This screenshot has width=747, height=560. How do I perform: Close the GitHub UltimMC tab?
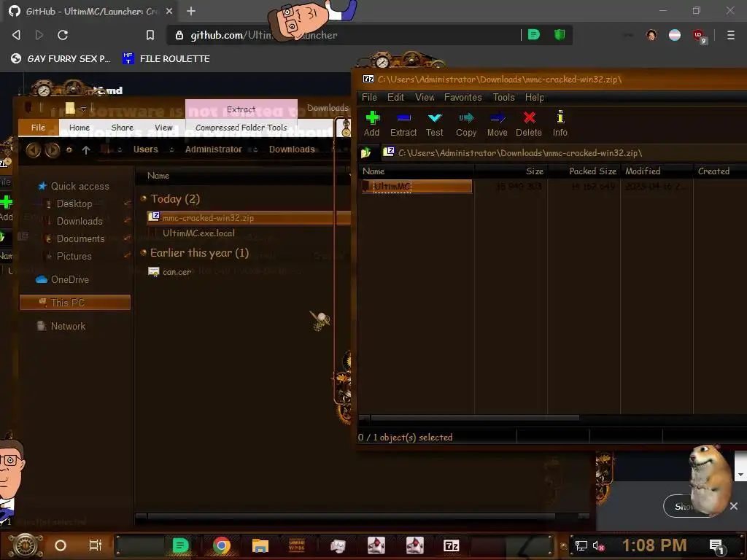[169, 11]
